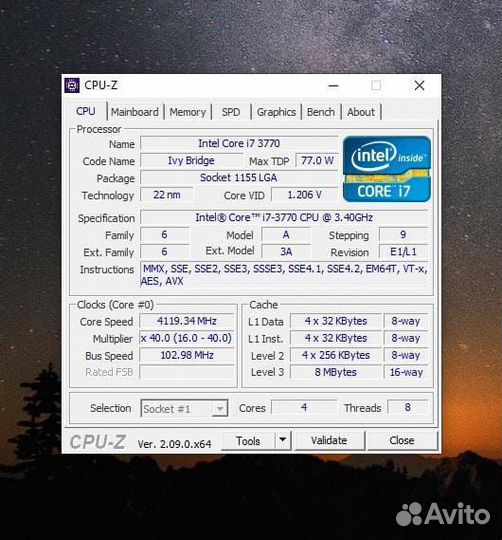
Task: Click the Model value A
Action: coord(286,235)
